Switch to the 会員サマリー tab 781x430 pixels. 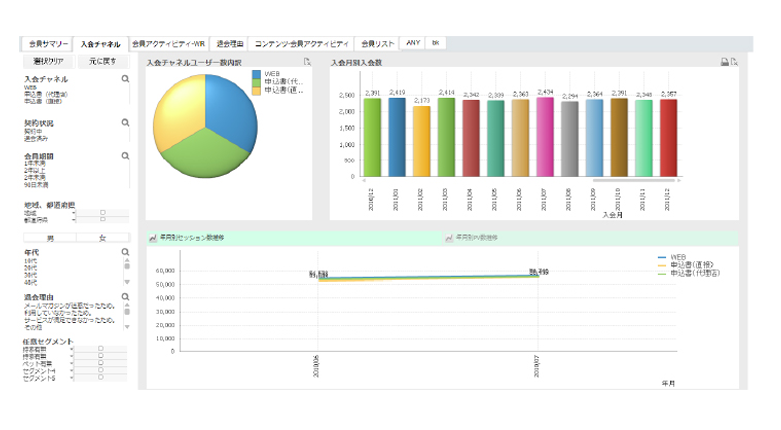click(x=48, y=44)
